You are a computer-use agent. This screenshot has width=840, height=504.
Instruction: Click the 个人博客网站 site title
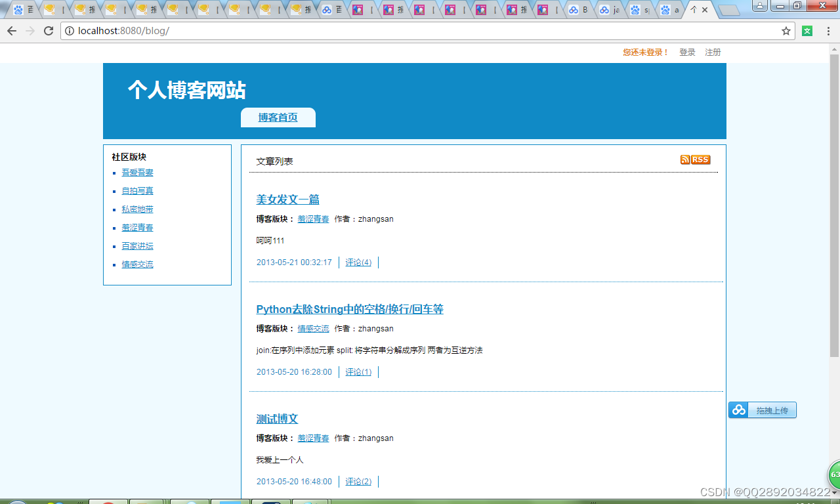[187, 90]
